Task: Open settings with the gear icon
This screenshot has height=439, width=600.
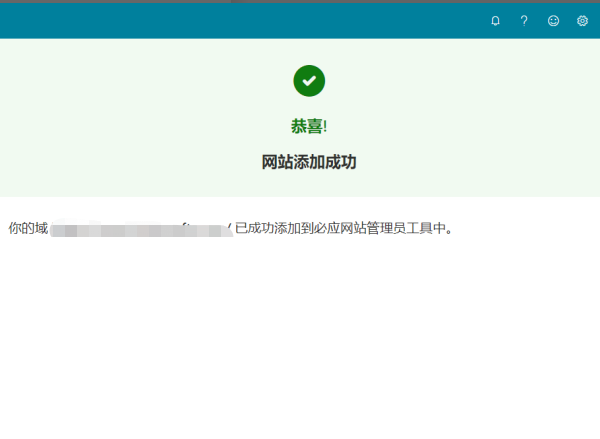Action: [x=582, y=21]
